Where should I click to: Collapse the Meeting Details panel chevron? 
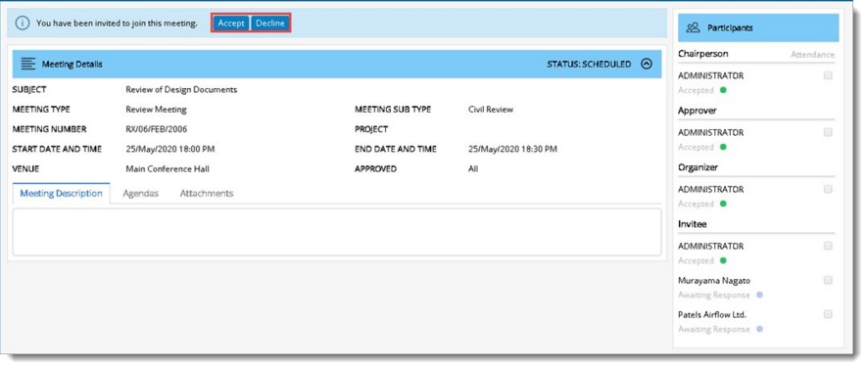[x=647, y=64]
